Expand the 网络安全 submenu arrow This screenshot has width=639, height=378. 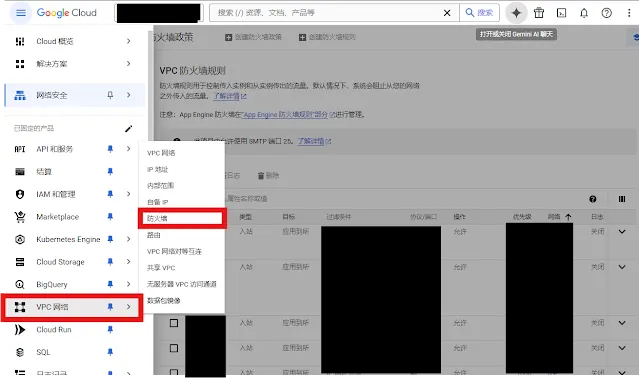tap(128, 95)
